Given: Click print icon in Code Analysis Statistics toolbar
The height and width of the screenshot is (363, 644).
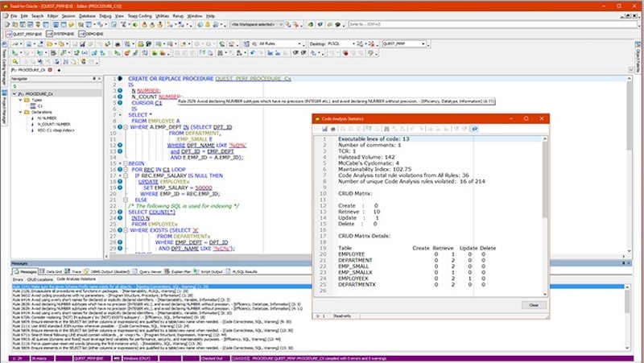Looking at the screenshot, I should click(x=332, y=129).
